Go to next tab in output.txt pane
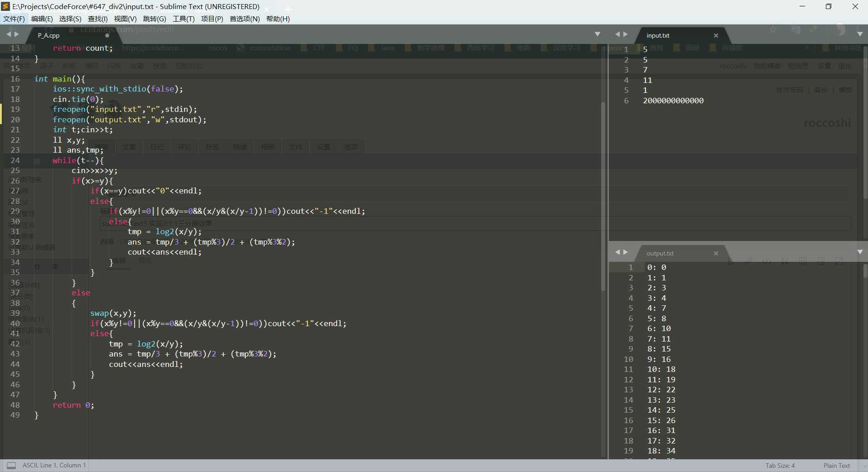This screenshot has width=868, height=472. [x=625, y=252]
